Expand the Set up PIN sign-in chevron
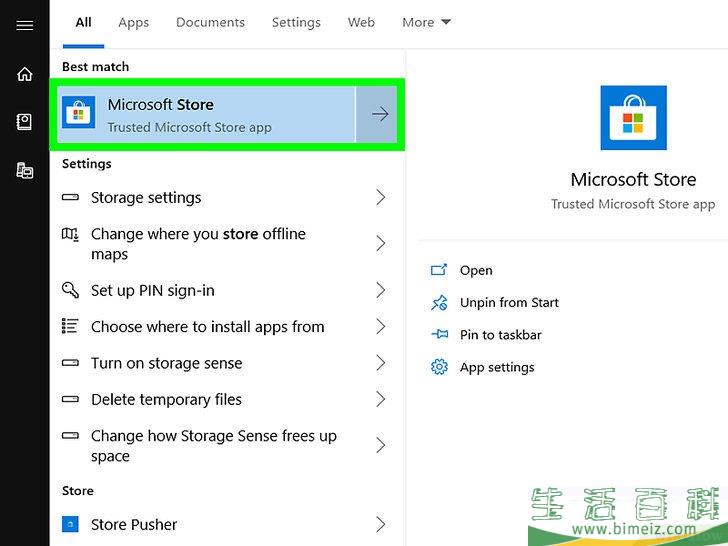This screenshot has width=728, height=546. pos(381,290)
